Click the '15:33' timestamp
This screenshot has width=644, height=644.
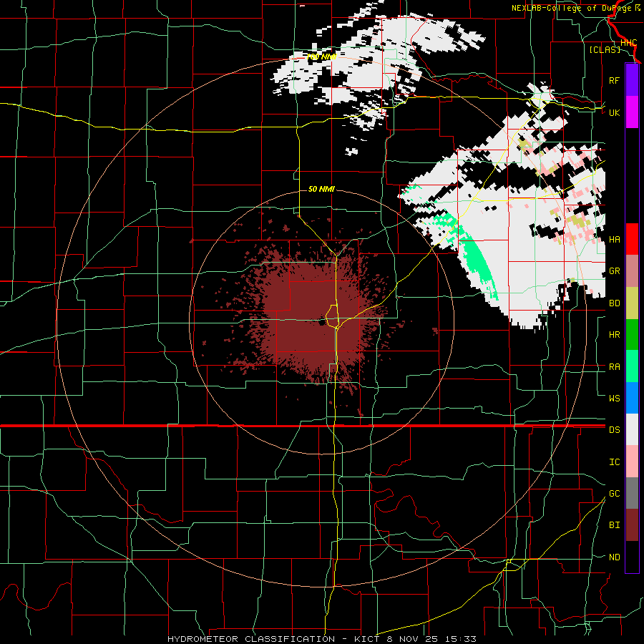click(x=461, y=639)
